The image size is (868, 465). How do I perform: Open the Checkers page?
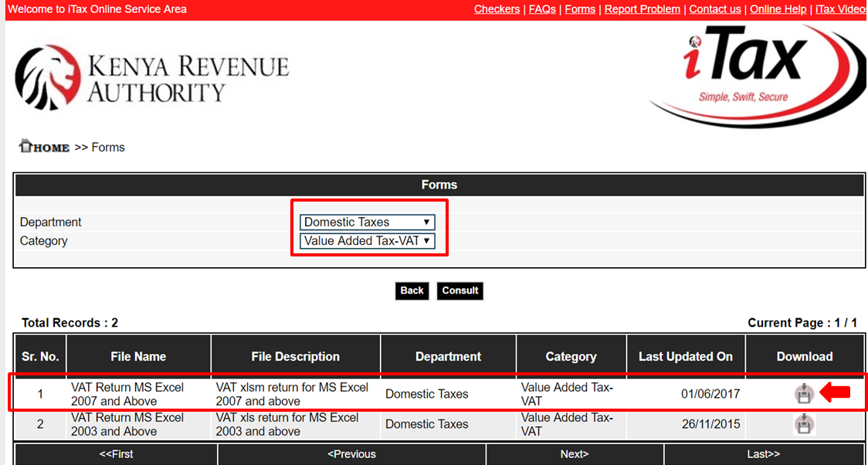tap(497, 9)
